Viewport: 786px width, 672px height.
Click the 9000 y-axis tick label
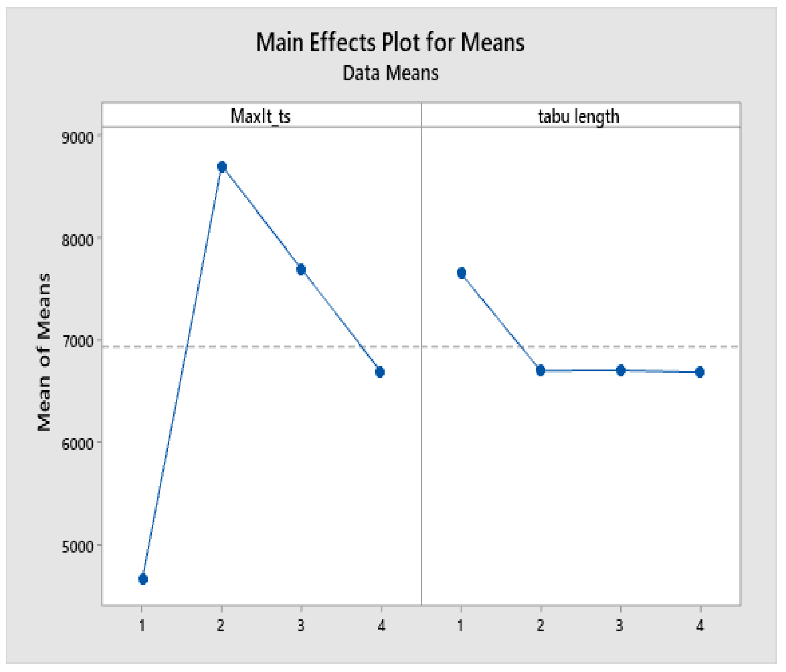pos(77,137)
